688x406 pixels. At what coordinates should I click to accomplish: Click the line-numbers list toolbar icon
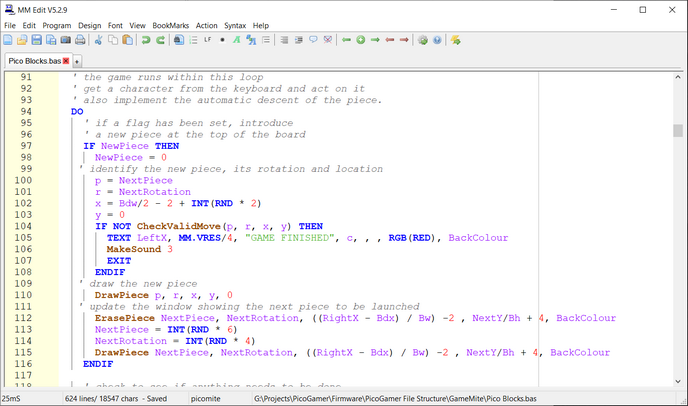point(193,40)
